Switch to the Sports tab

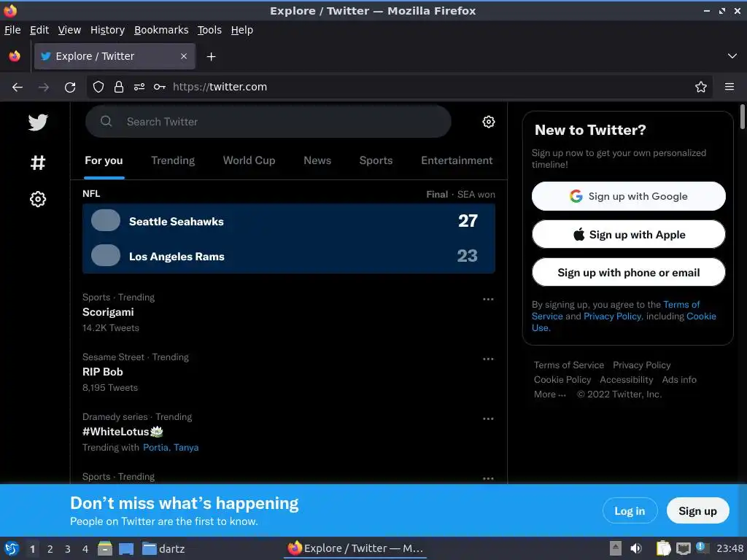point(376,160)
